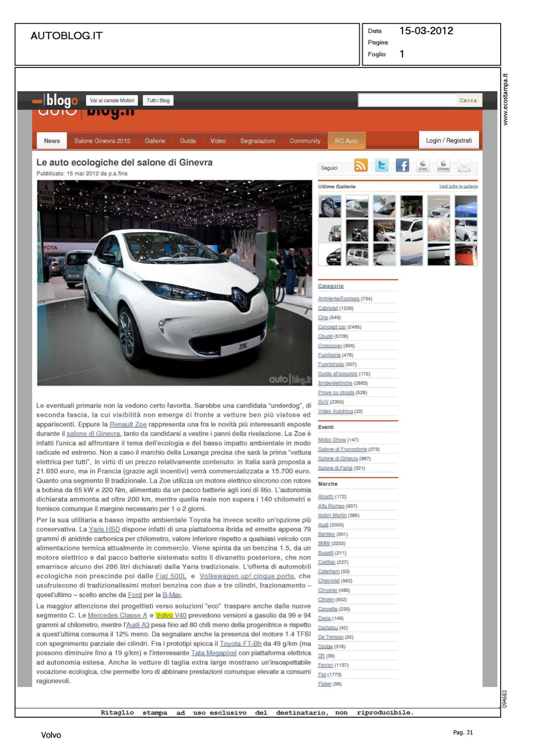
Task: Click into the search text field
Action: pos(407,100)
